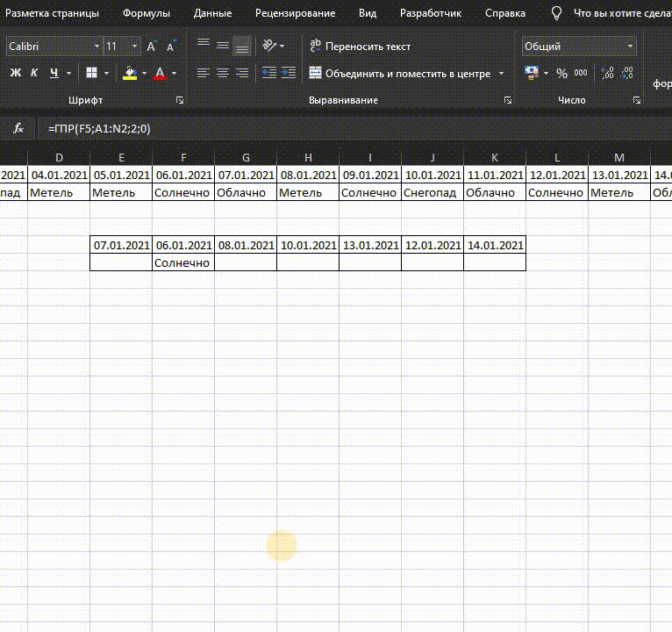The width and height of the screenshot is (672, 632).
Task: Select cell F6 containing Солнечно
Action: pos(183,262)
